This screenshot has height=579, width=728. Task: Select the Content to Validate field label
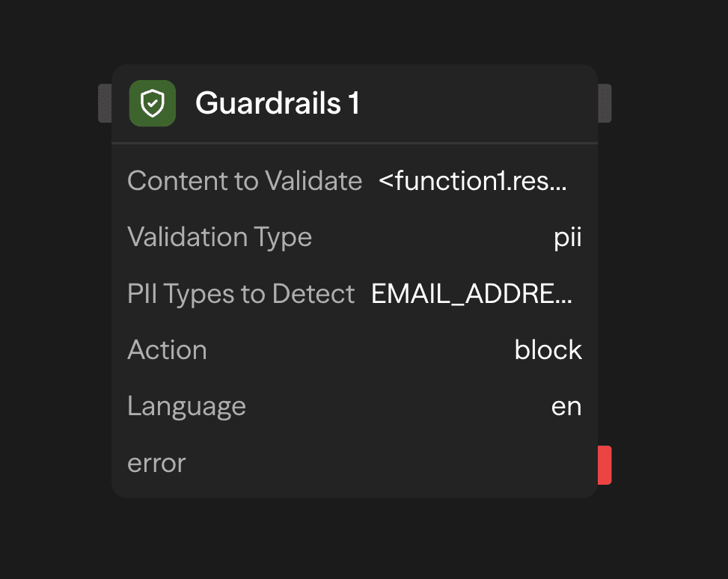coord(245,181)
